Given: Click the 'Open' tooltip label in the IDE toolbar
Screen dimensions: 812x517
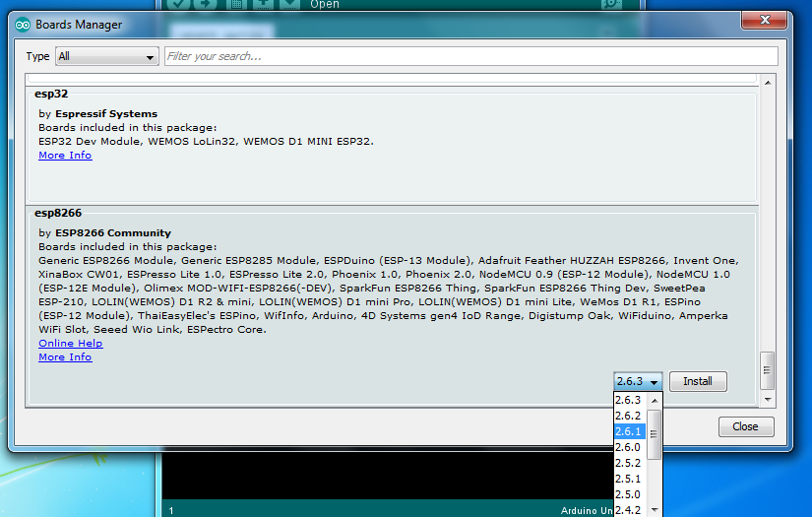Looking at the screenshot, I should click(x=325, y=4).
